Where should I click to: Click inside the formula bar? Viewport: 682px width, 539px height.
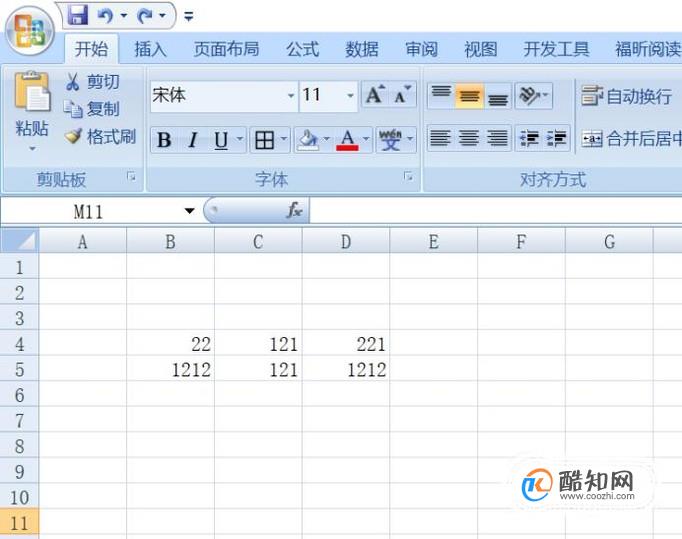tap(496, 211)
